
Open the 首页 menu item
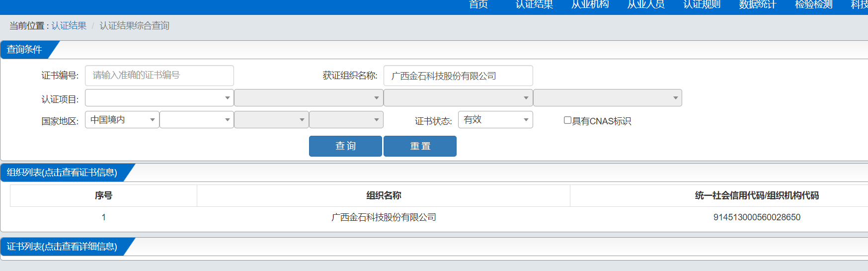pyautogui.click(x=478, y=4)
